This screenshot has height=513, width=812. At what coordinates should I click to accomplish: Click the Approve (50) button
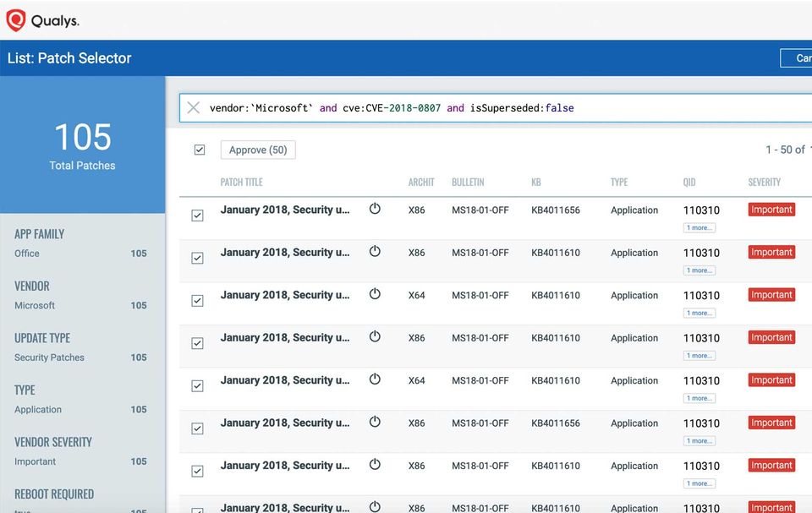coord(258,150)
